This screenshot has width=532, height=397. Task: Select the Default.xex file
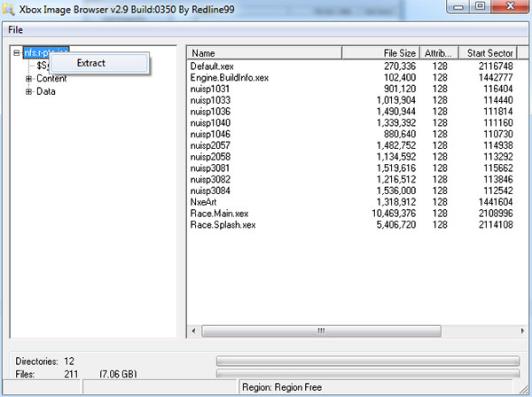[x=212, y=66]
